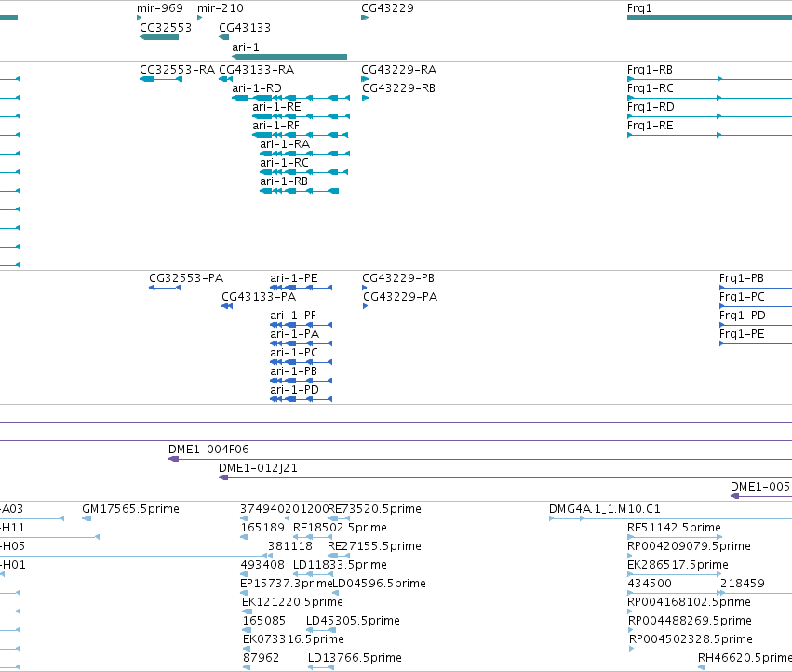The width and height of the screenshot is (792, 672).
Task: Click the CG43133-RA transcript label
Action: [x=257, y=70]
